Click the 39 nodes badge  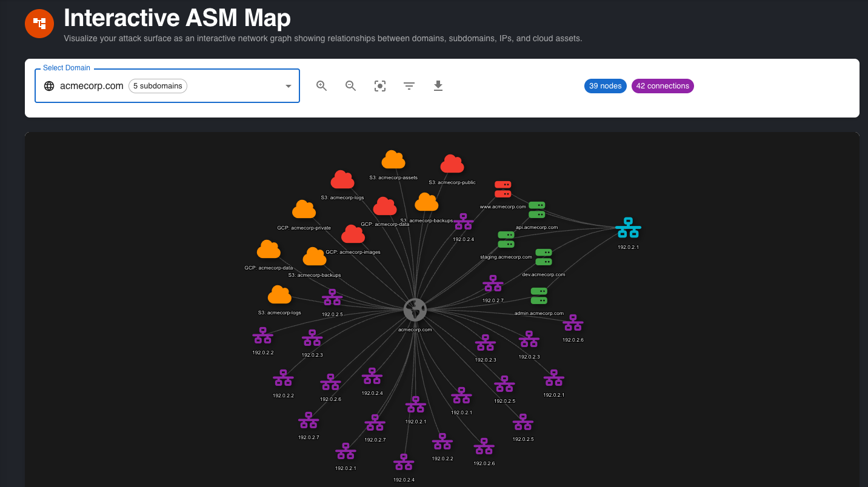pos(605,86)
